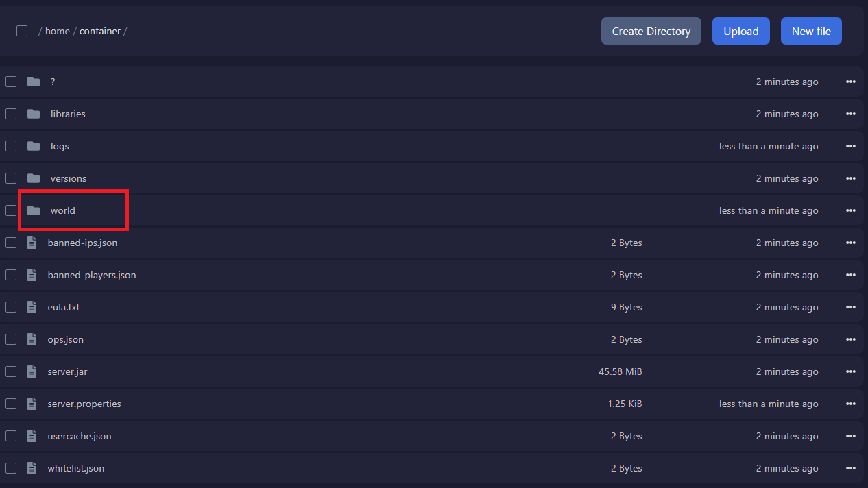Tick the checkbox for server.properties

[x=11, y=404]
